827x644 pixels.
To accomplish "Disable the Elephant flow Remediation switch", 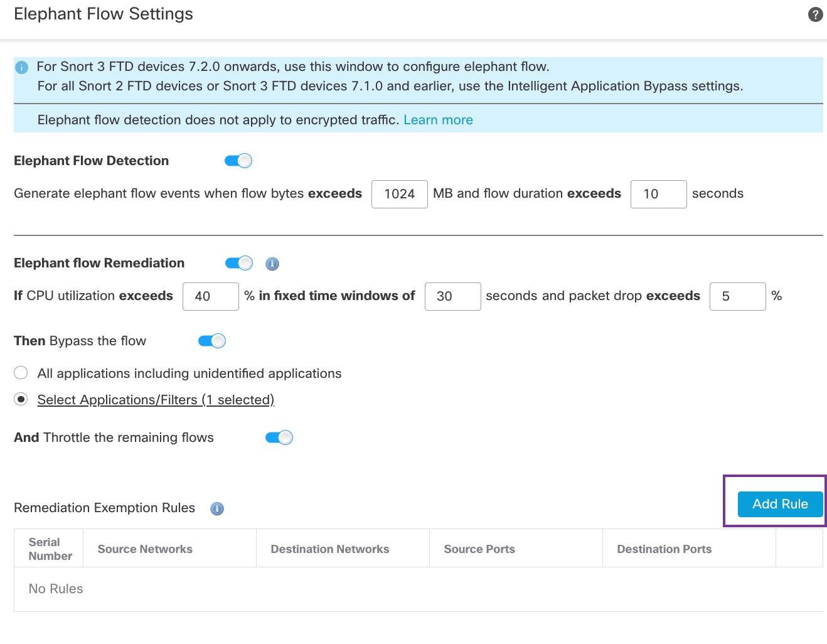I will click(x=239, y=263).
